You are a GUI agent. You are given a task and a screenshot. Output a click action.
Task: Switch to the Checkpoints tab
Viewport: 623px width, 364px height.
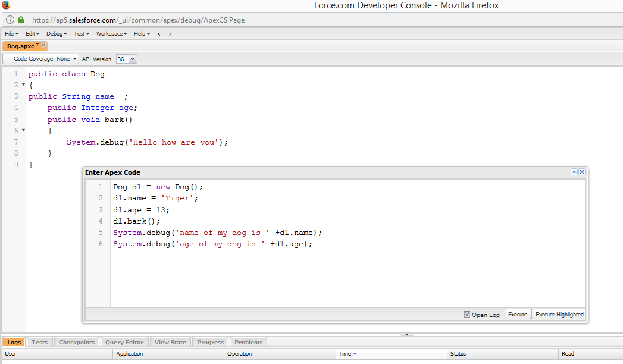tap(77, 342)
